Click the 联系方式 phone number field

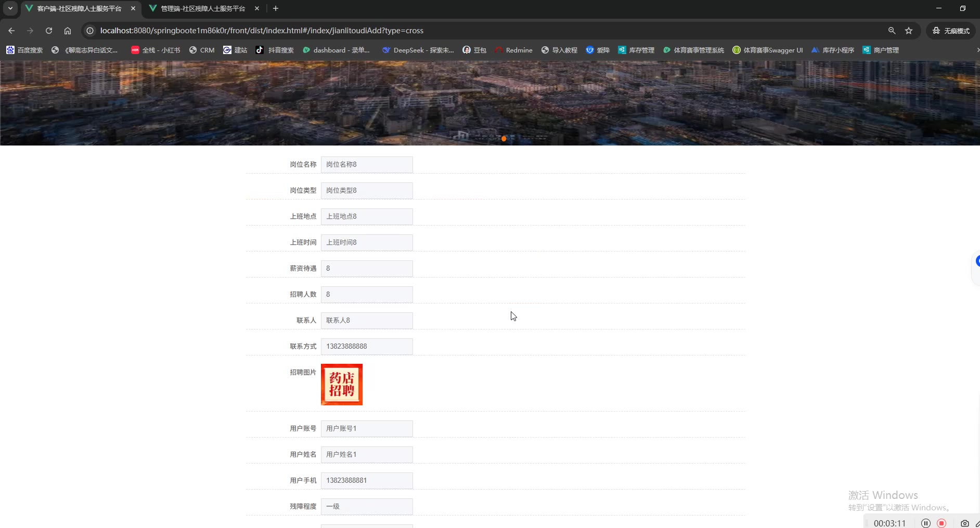(367, 347)
